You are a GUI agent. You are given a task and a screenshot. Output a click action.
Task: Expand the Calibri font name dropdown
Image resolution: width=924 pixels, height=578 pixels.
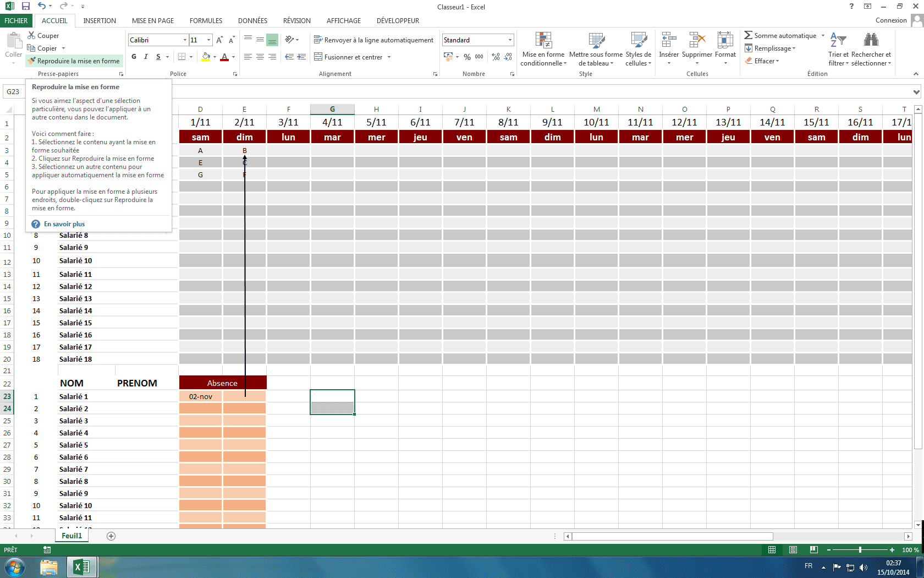pos(185,40)
